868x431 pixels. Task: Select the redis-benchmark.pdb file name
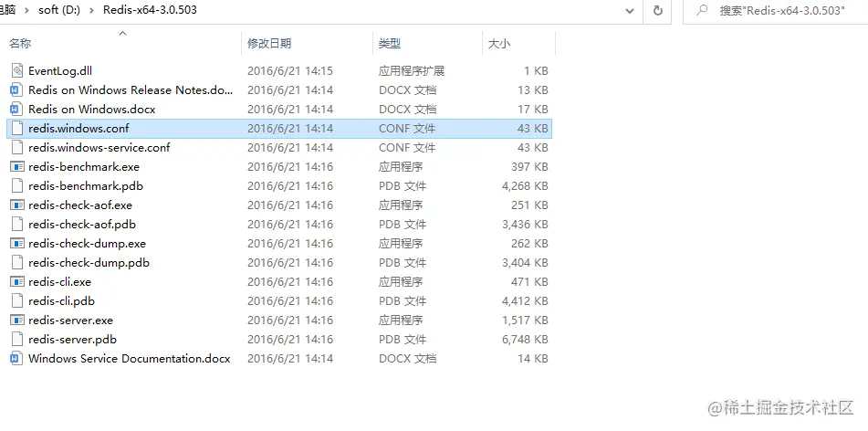coord(86,186)
